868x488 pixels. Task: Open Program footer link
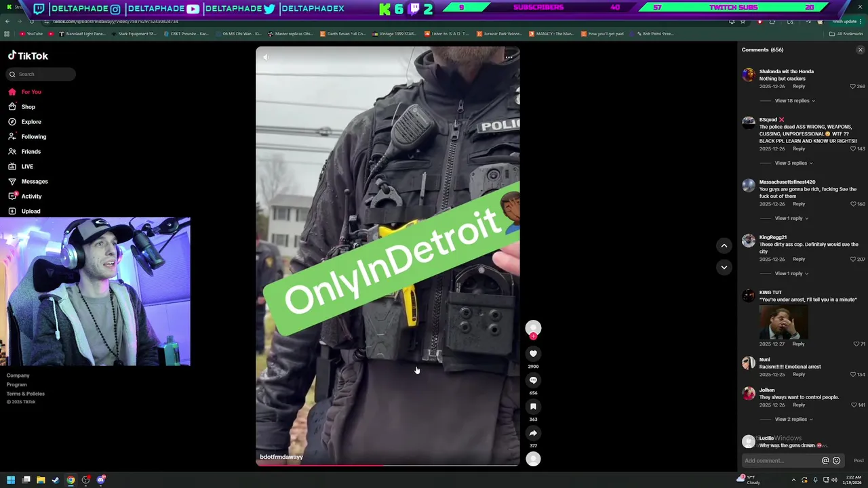click(x=17, y=384)
